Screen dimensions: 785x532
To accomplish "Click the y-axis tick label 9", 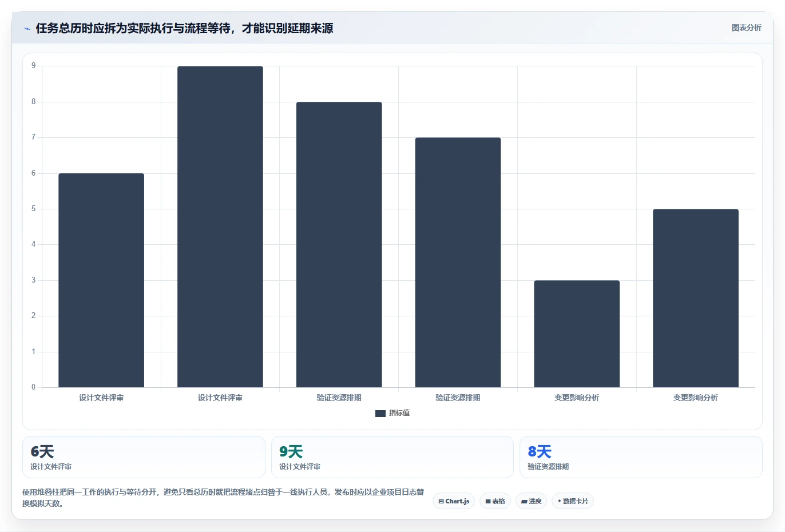I will pyautogui.click(x=33, y=66).
